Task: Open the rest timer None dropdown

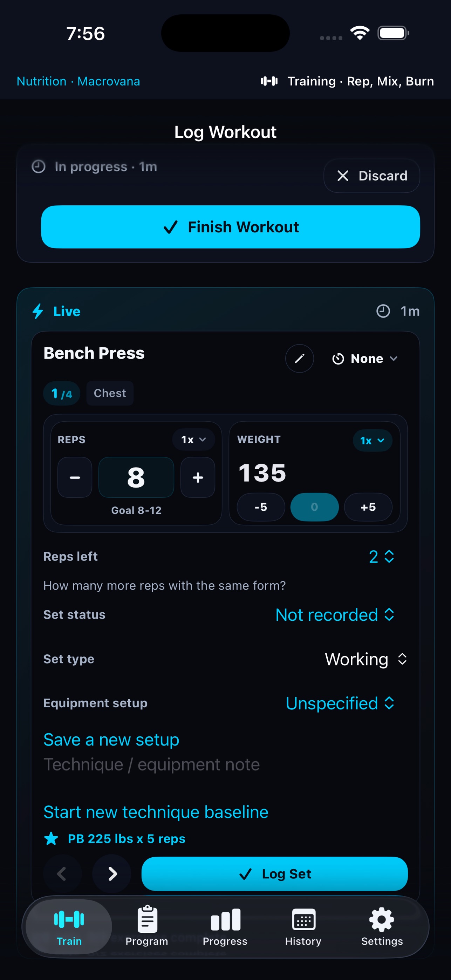Action: pyautogui.click(x=365, y=358)
